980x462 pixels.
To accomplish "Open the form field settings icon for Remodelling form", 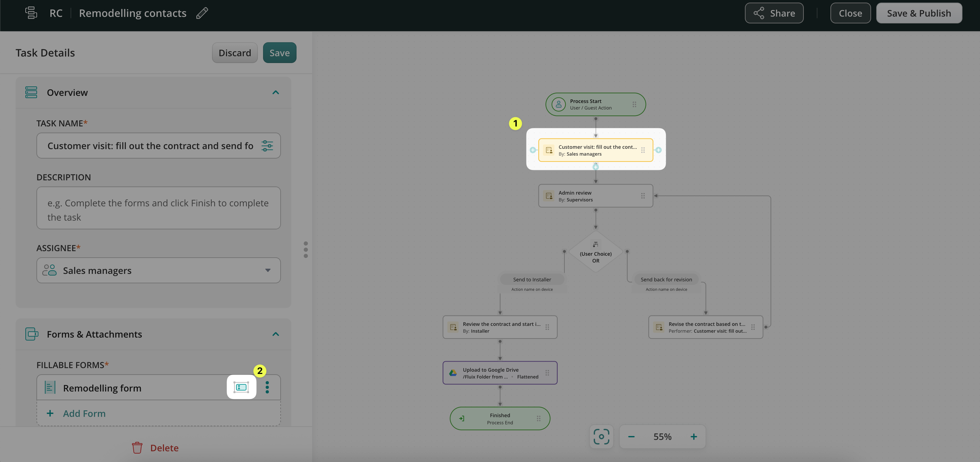I will pos(241,387).
